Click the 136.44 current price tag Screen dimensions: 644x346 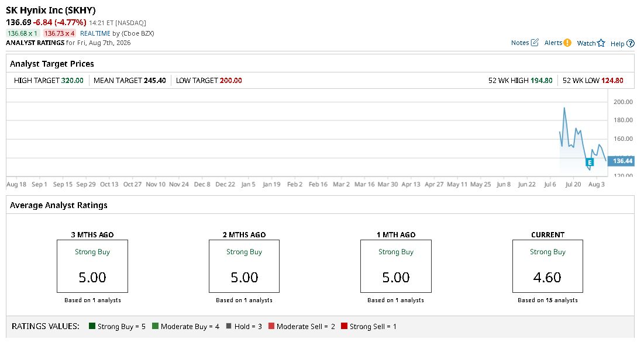click(621, 161)
